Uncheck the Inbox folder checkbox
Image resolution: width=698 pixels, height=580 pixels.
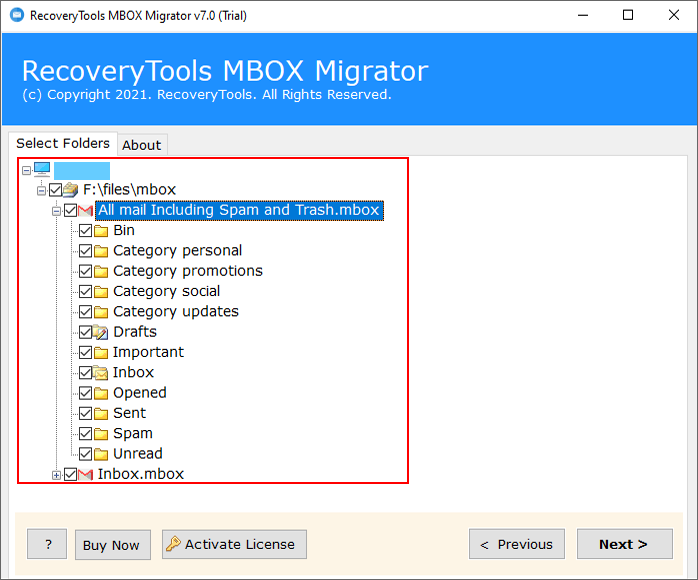click(85, 373)
